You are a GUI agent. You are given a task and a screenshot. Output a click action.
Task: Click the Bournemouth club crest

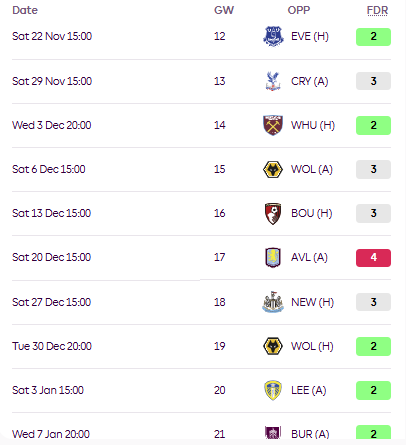pos(273,214)
